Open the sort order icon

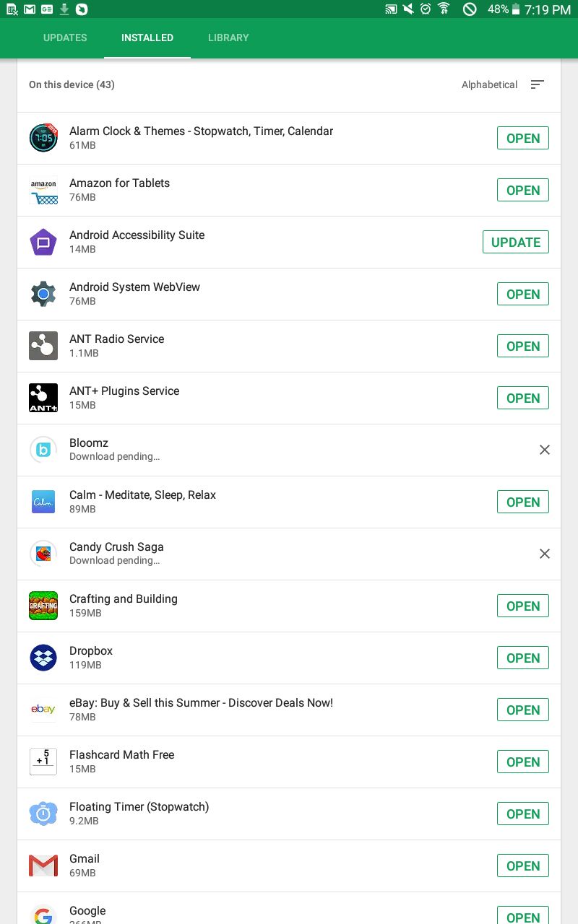pos(537,84)
